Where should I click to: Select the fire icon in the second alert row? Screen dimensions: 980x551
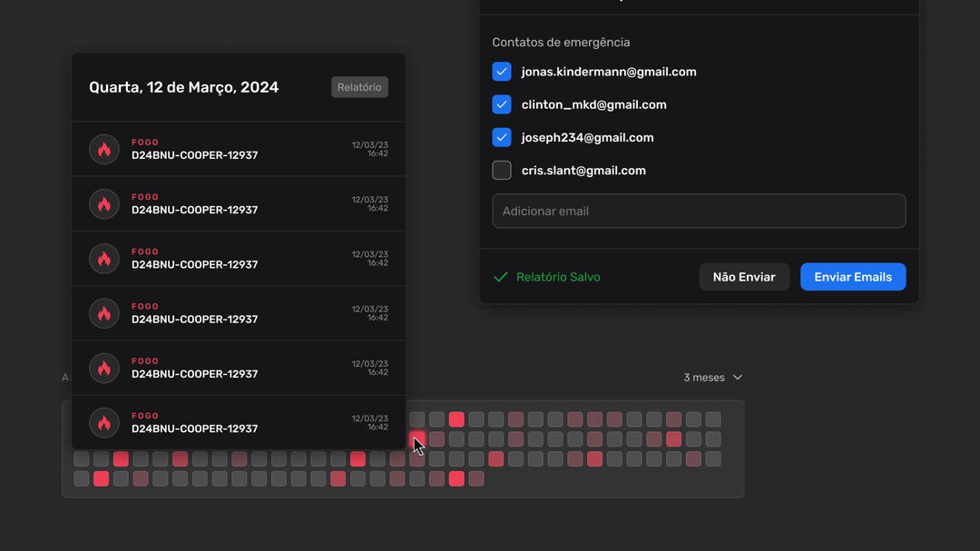click(104, 204)
